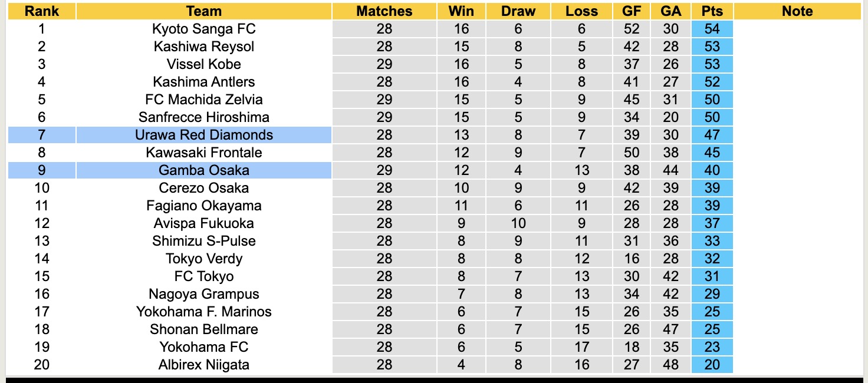Image resolution: width=868 pixels, height=383 pixels.
Task: Click on Albirex Niigata team name
Action: pyautogui.click(x=203, y=365)
